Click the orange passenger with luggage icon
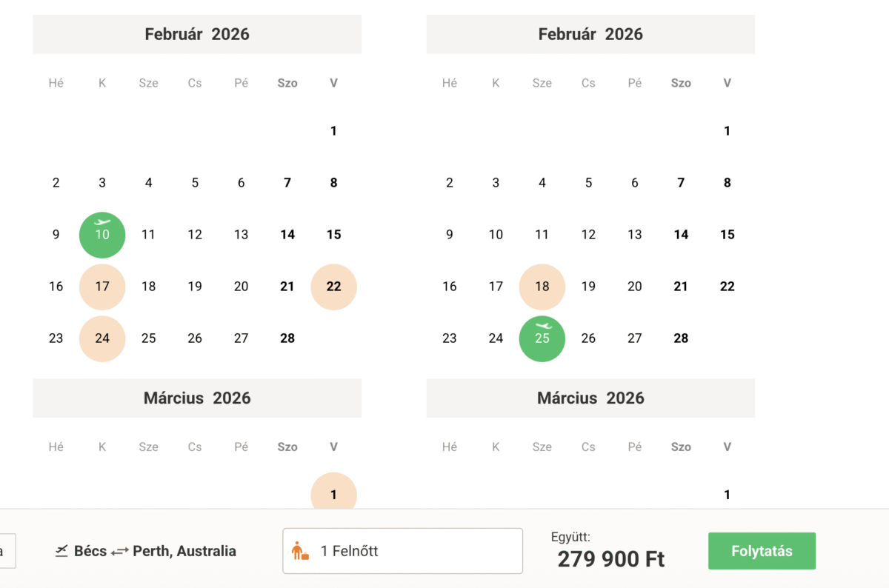Image resolution: width=889 pixels, height=588 pixels. click(300, 551)
